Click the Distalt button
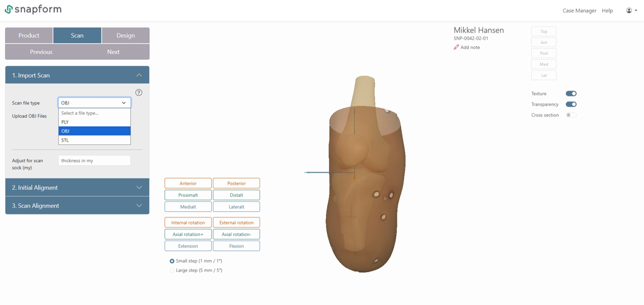 236,195
